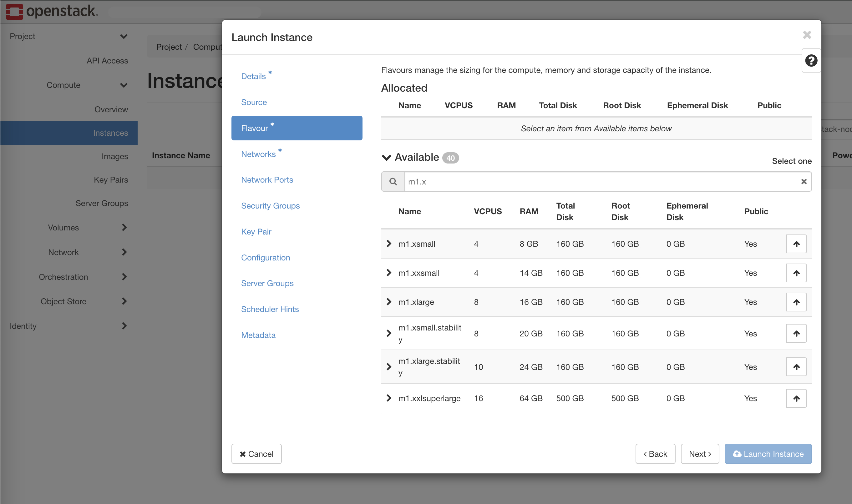Open the help question mark panel
852x504 pixels.
pyautogui.click(x=811, y=60)
